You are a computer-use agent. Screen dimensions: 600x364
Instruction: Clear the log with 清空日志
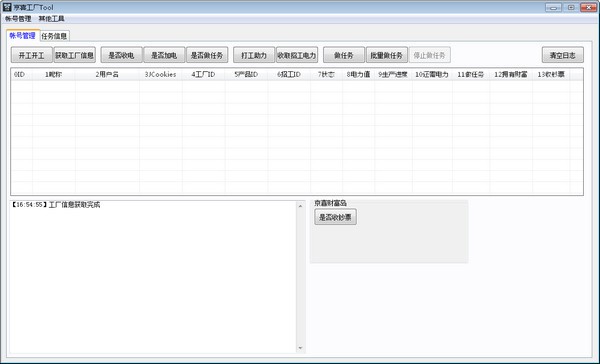coord(563,55)
